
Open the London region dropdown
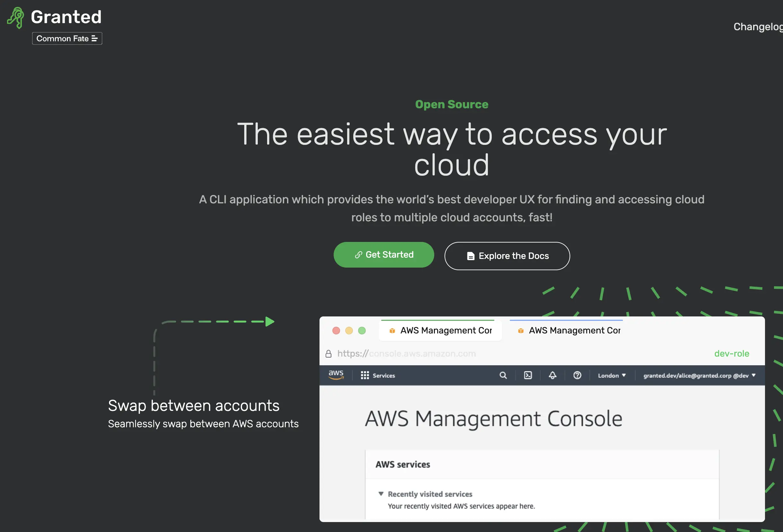[x=611, y=376]
